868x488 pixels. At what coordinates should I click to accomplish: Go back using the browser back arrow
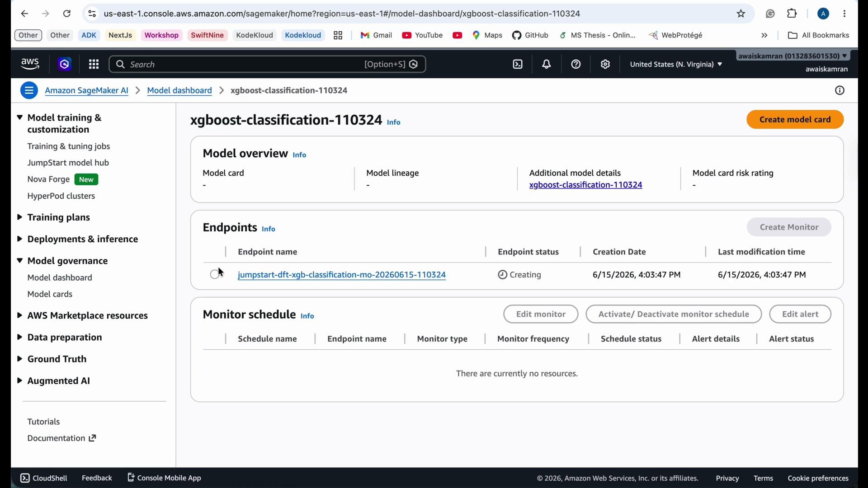(24, 14)
